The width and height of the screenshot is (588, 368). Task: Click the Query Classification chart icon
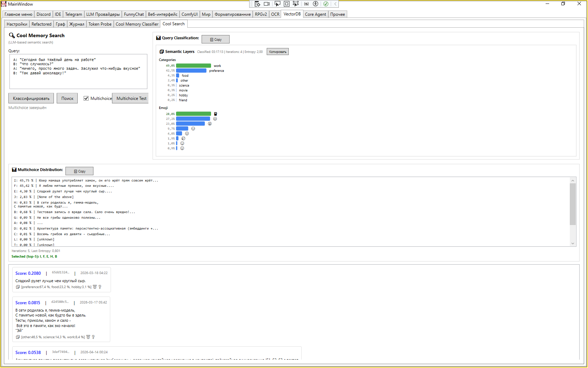[x=159, y=38]
